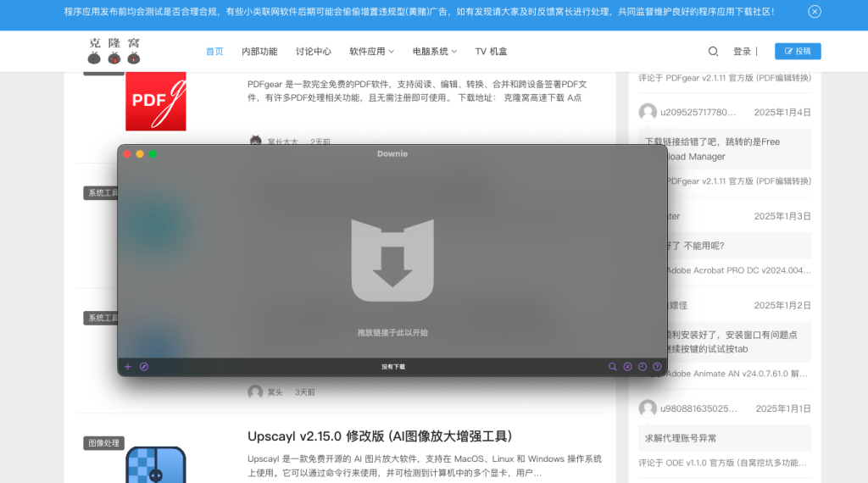The width and height of the screenshot is (868, 483).
Task: Click the Downie window title bar text
Action: tap(392, 154)
